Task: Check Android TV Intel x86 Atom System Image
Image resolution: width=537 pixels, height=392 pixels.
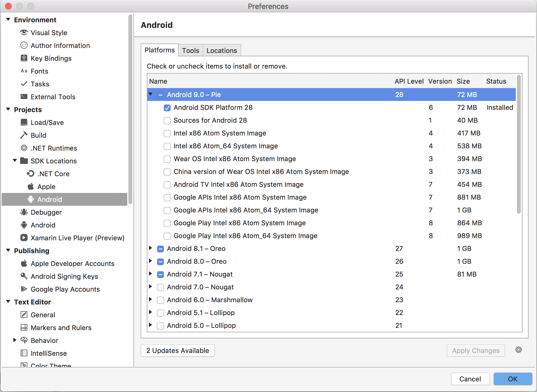Action: (x=167, y=185)
